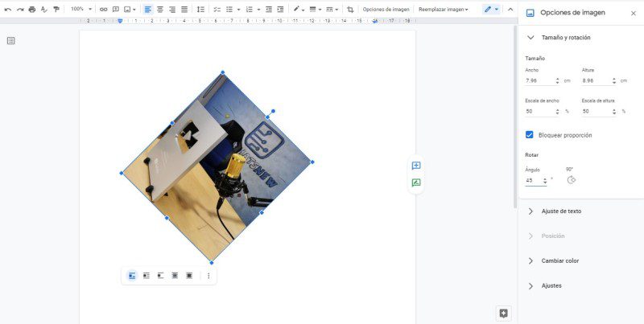The width and height of the screenshot is (644, 324).
Task: Click the Altura height input field
Action: coord(597,80)
